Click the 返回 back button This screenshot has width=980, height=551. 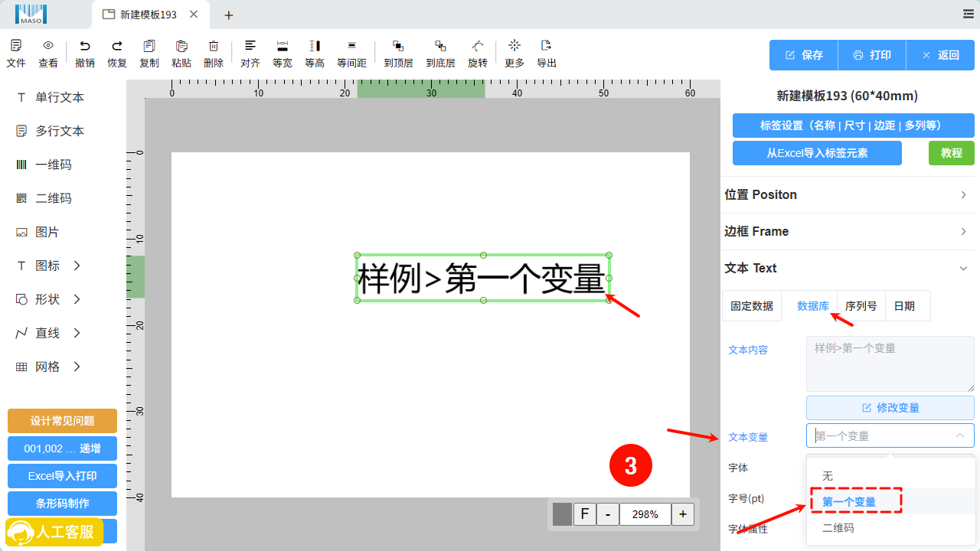[x=940, y=55]
